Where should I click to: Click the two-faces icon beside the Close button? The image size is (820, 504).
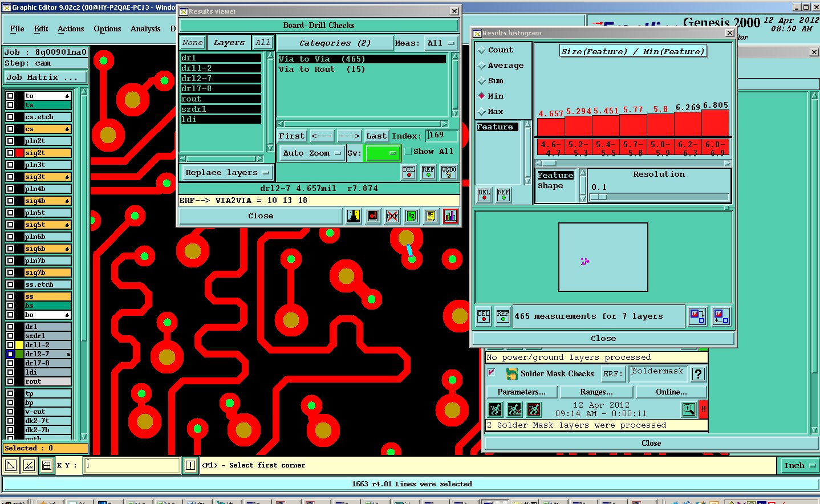354,216
